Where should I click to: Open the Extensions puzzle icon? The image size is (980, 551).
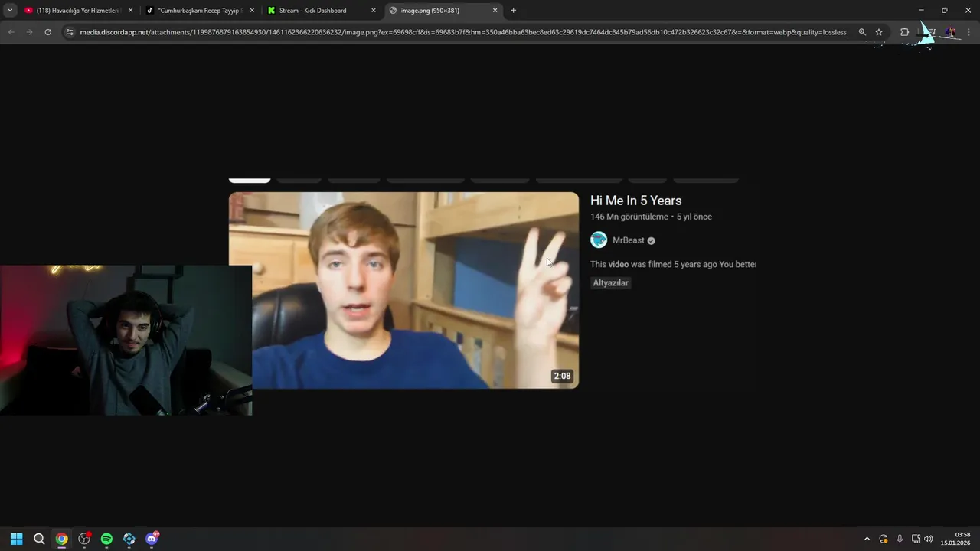click(904, 32)
